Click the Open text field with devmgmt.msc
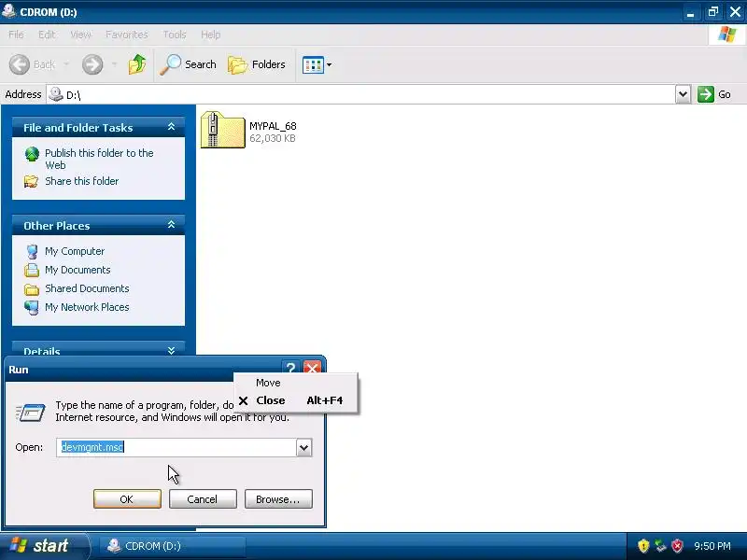The width and height of the screenshot is (747, 560). click(176, 447)
